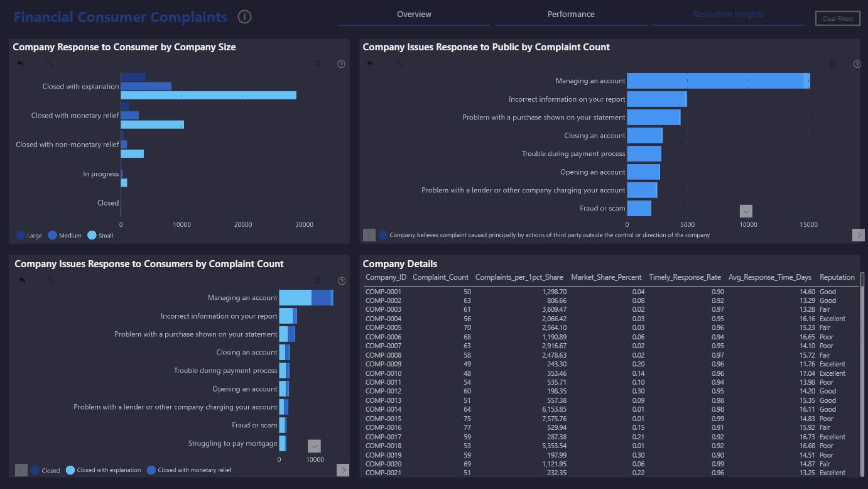The height and width of the screenshot is (489, 868).
Task: Open help icon in Response to Public chart
Action: coord(857,64)
